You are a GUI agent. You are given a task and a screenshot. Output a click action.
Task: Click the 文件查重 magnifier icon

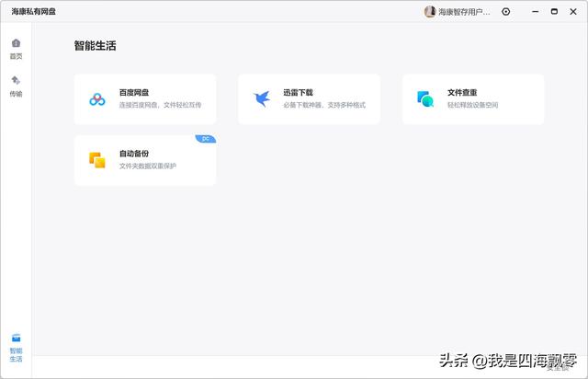(425, 99)
